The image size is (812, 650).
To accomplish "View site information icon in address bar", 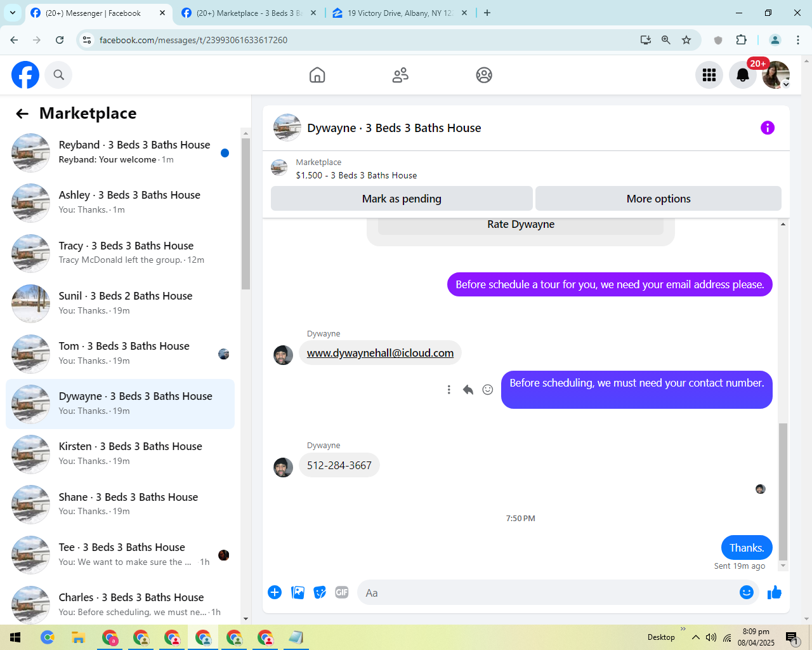I will pos(87,40).
